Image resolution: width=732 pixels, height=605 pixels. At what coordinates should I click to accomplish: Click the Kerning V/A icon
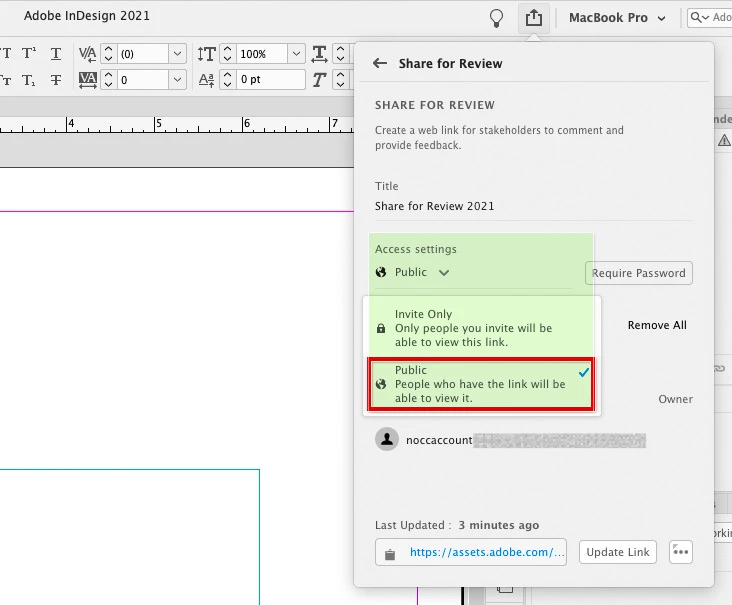pyautogui.click(x=87, y=54)
